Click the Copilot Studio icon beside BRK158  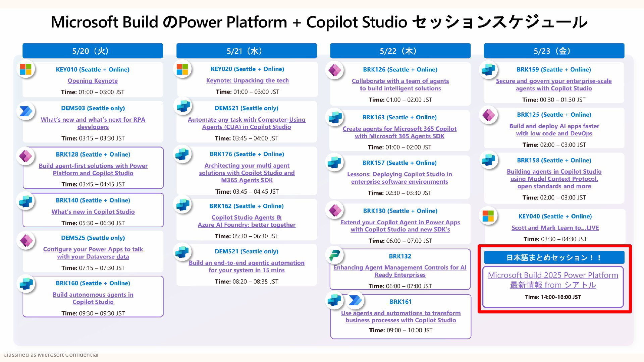point(488,160)
